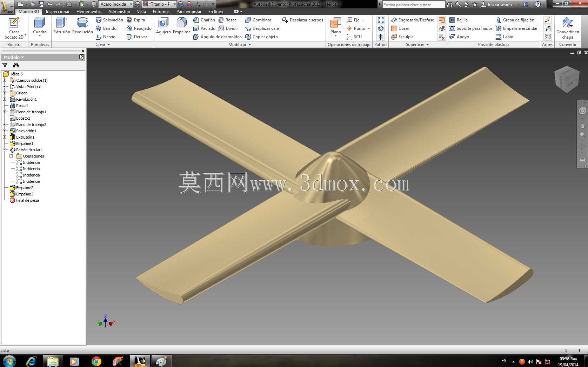Pick the Repujado emboss tool
This screenshot has width=588, height=367.
pos(139,28)
